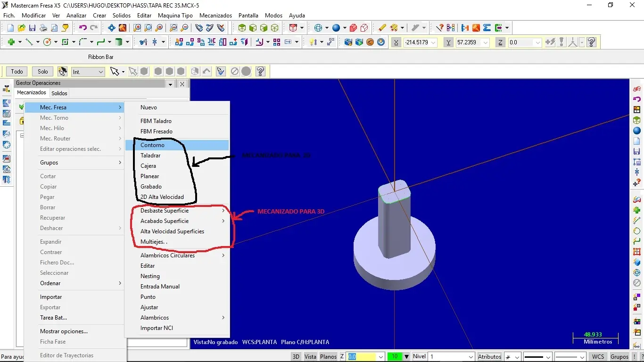Screen dimensions: 644x362
Task: Select Planear from the Fresa submenu
Action: 177,176
